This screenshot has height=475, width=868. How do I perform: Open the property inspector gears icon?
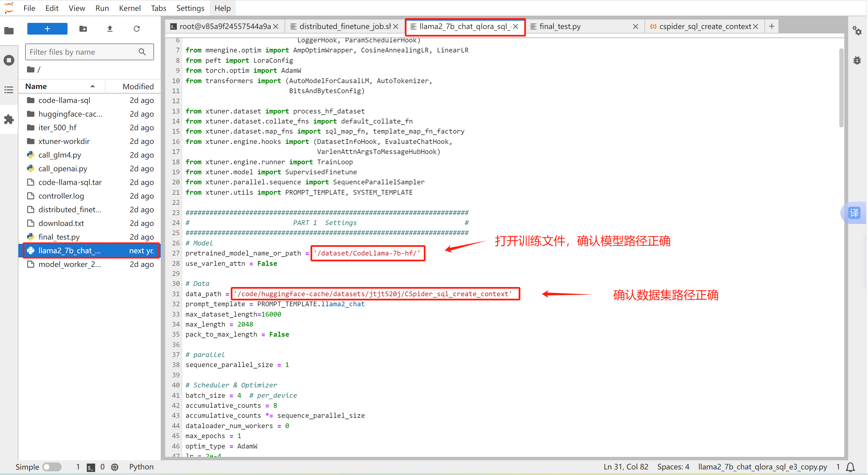(857, 31)
